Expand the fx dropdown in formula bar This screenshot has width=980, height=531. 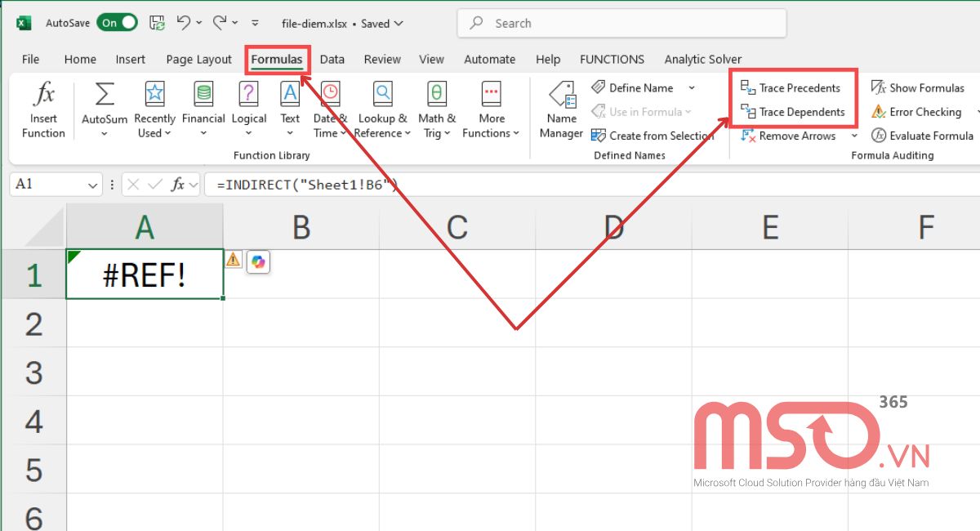(x=194, y=185)
